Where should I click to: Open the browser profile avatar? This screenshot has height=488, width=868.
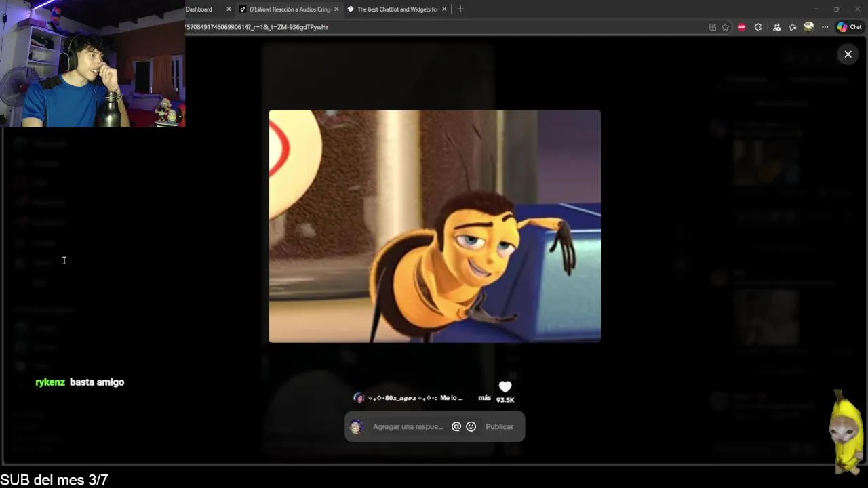(808, 26)
